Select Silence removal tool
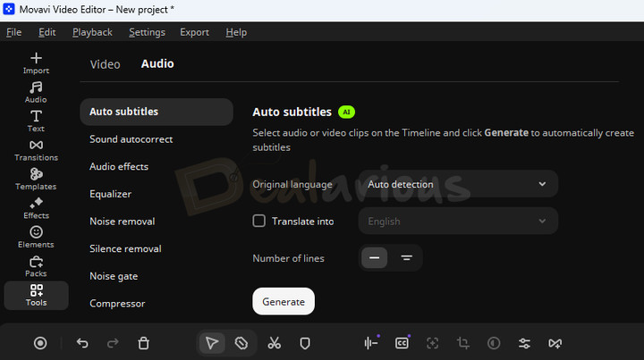This screenshot has width=644, height=360. click(125, 248)
